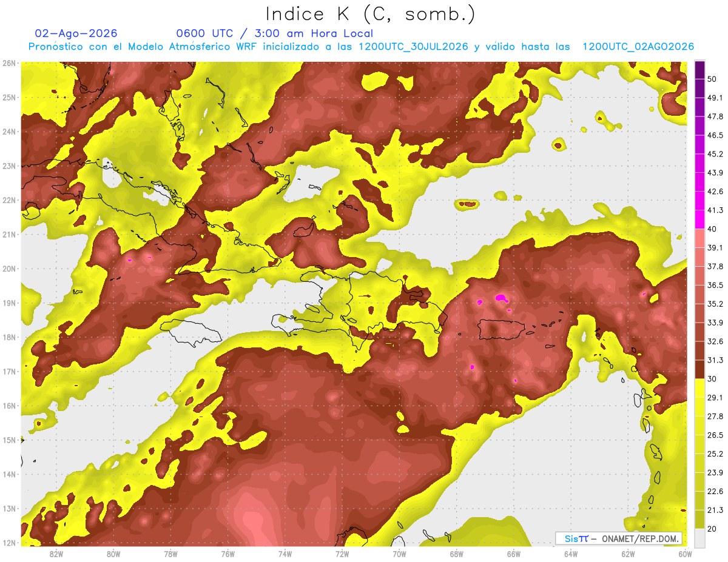Click the magenta legend swatch between 40 and 41.3
This screenshot has width=728, height=562.
click(699, 219)
